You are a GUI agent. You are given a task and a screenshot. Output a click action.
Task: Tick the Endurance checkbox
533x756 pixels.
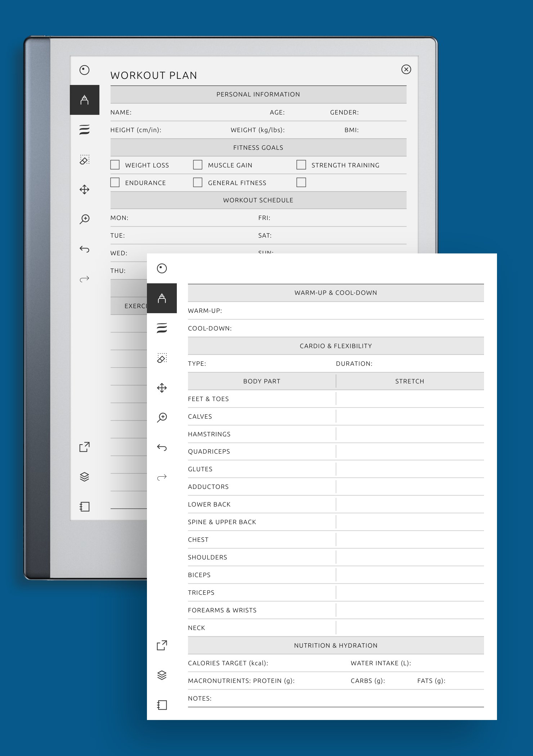pos(115,183)
